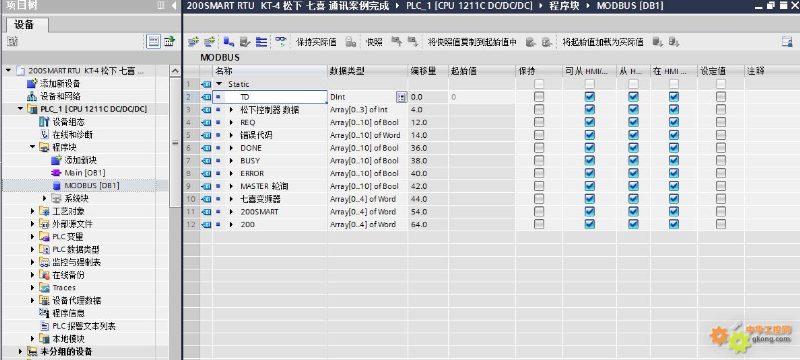Enable the 保持 checkbox for TD row
Screen dimensions: 800x360
[539, 97]
